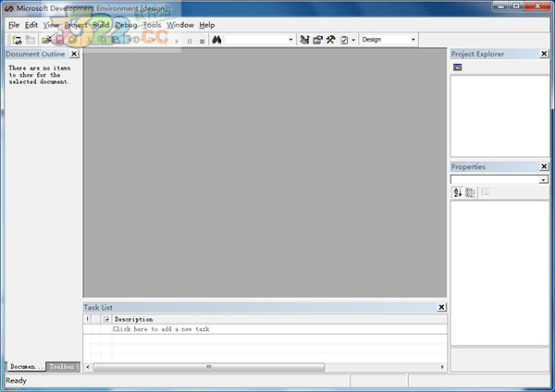Click the "Ready" status bar text

(x=16, y=381)
